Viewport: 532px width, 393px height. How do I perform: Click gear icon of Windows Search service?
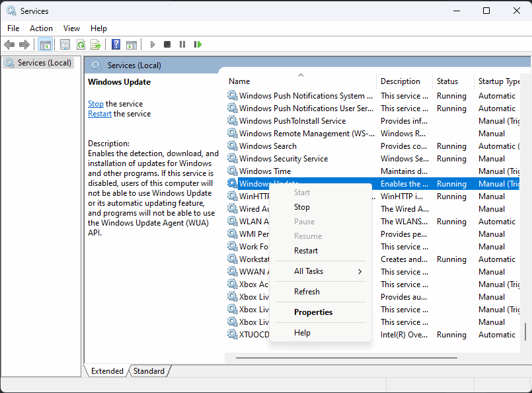coord(233,146)
